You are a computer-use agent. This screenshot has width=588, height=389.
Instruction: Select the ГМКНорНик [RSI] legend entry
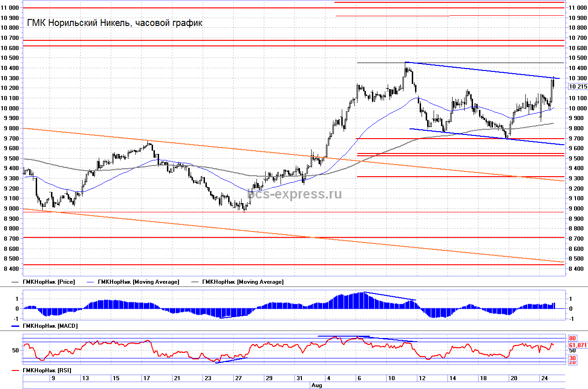pos(48,370)
